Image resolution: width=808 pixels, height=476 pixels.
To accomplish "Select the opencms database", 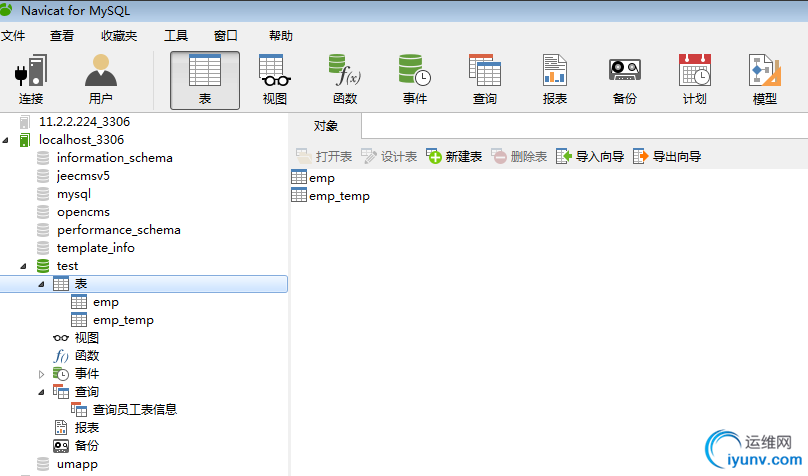I will coord(83,212).
